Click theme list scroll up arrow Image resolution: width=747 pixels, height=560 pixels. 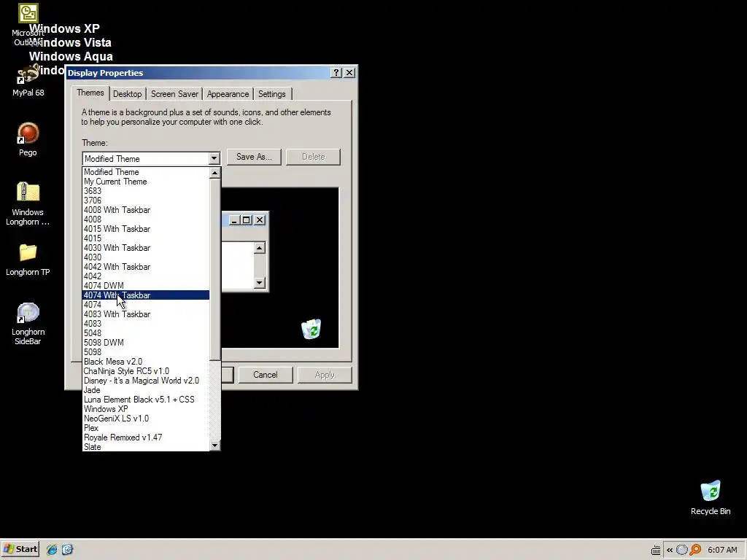tap(215, 173)
